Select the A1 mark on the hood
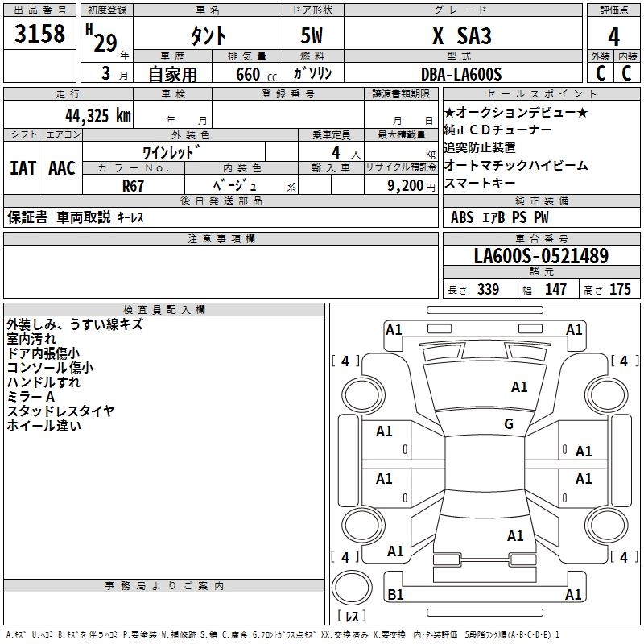The image size is (644, 644). tap(519, 387)
